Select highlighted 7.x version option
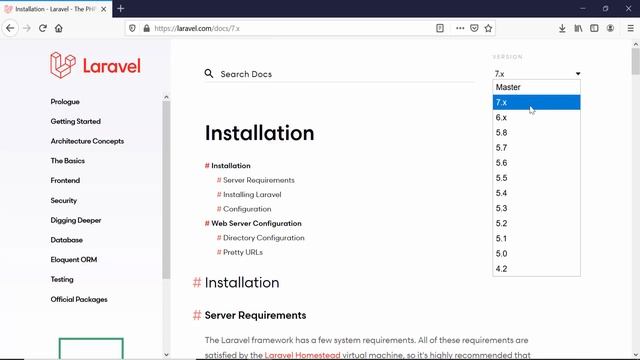Screen dimensions: 640x360 tap(536, 102)
